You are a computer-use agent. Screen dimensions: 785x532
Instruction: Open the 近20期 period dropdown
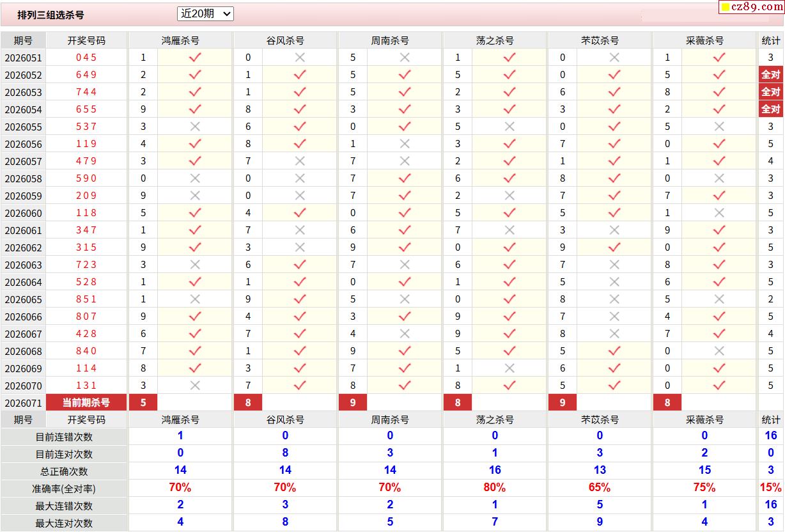[x=205, y=13]
